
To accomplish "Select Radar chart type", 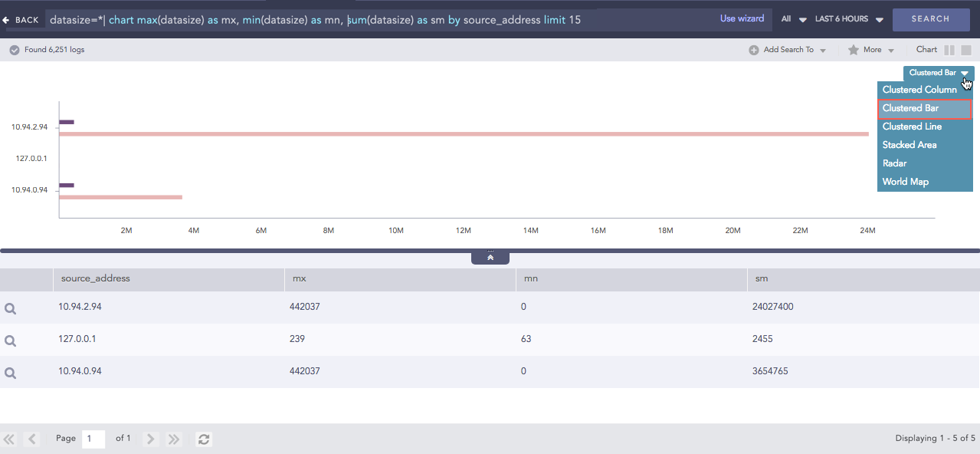I will [893, 163].
